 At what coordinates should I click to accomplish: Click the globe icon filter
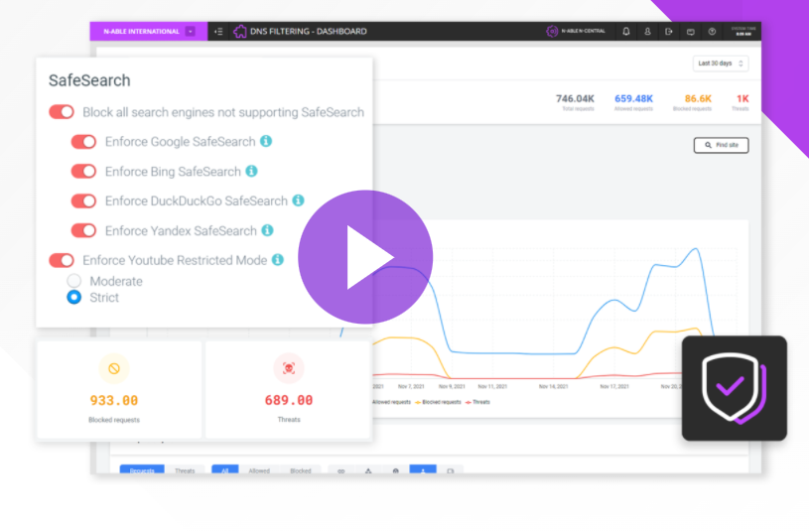pos(396,469)
